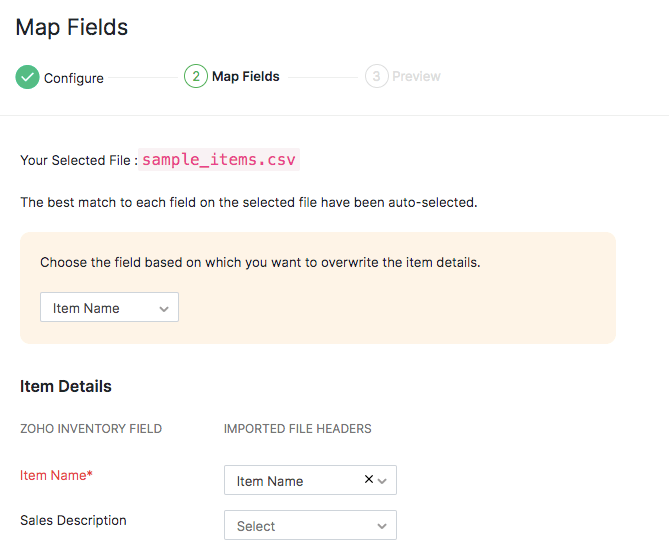
Task: Click the sample_items.csv file name
Action: 219,160
